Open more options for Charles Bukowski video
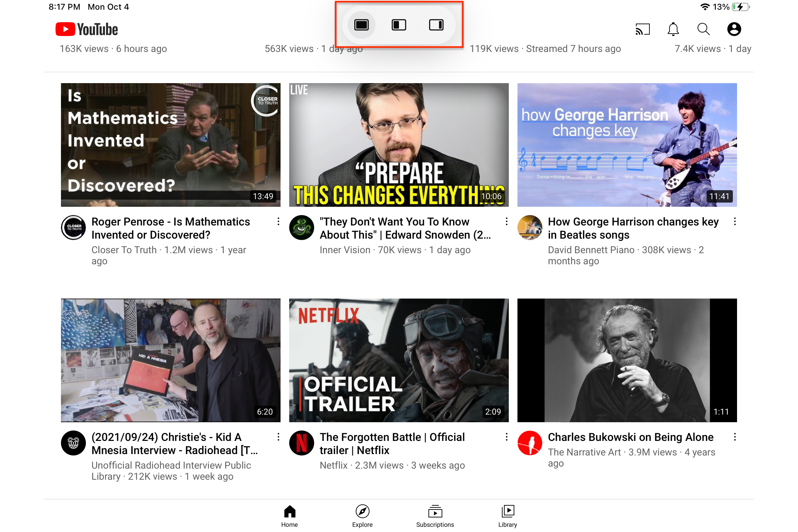This screenshot has width=798, height=532. (735, 437)
